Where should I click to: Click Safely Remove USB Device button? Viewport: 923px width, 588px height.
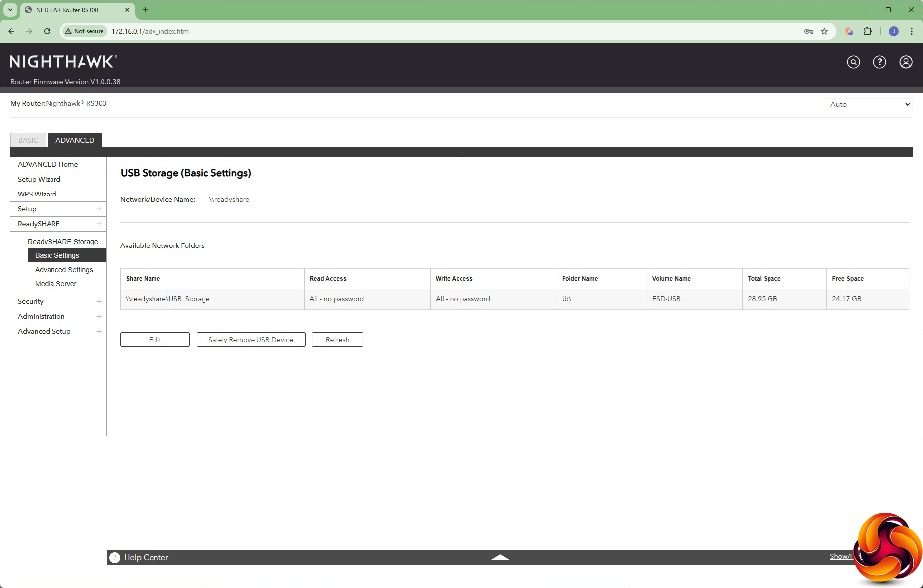click(251, 340)
